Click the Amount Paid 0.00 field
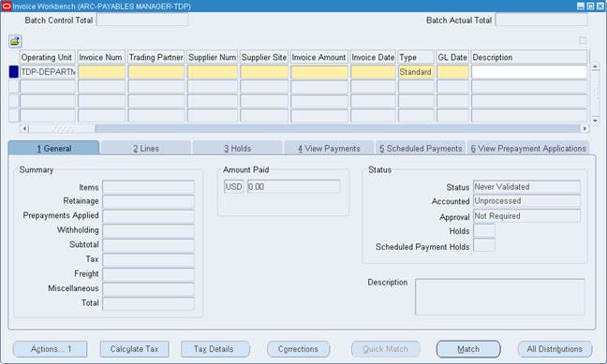Screen dimensions: 607x364 294,186
